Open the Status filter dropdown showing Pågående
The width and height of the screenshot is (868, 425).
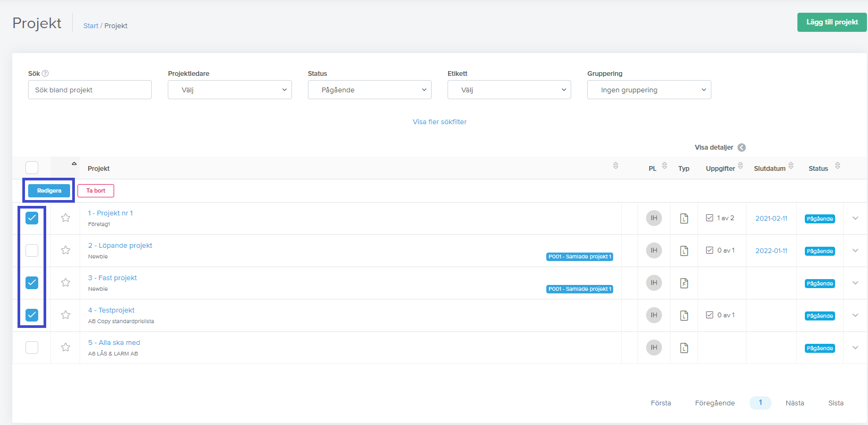(x=369, y=90)
